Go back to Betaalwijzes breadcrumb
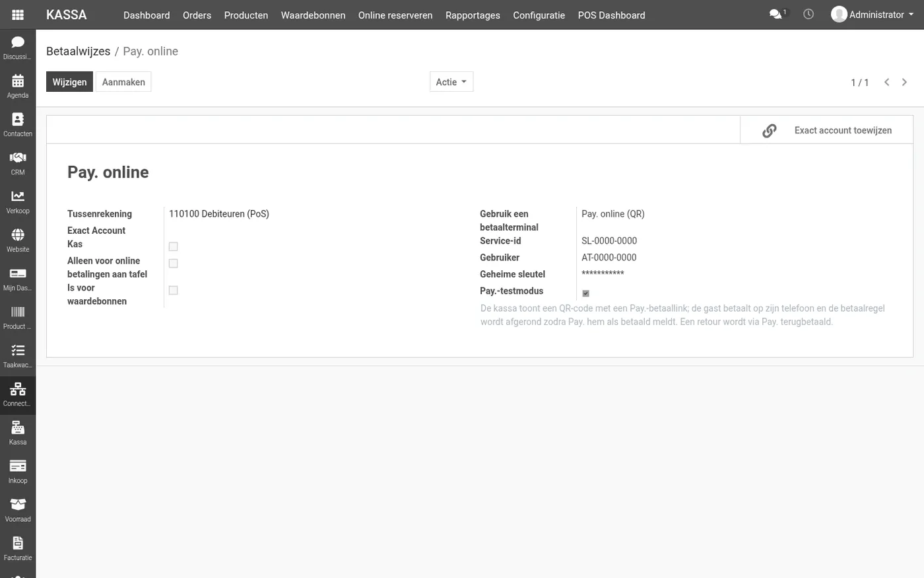924x578 pixels. point(78,51)
